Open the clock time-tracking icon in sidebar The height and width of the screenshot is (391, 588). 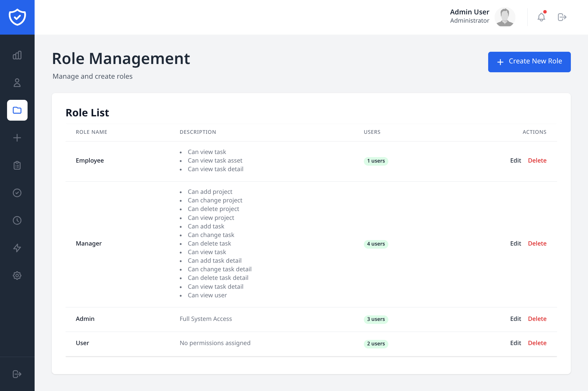pos(17,220)
